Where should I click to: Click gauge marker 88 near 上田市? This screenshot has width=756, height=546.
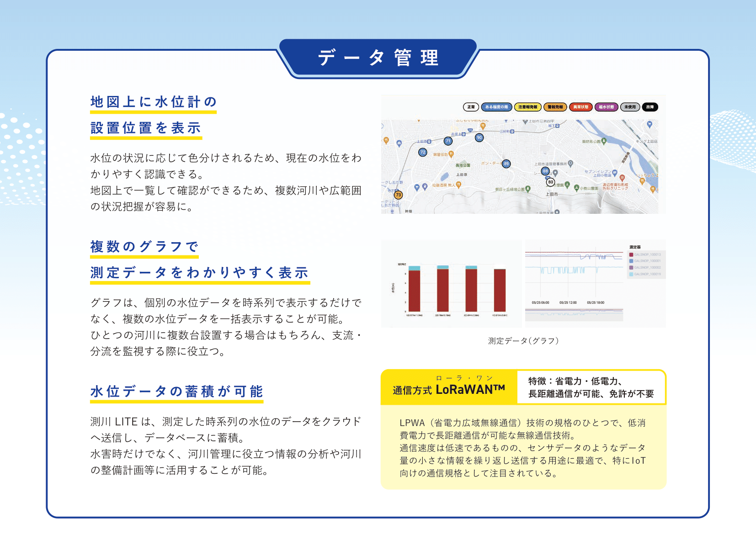545,171
